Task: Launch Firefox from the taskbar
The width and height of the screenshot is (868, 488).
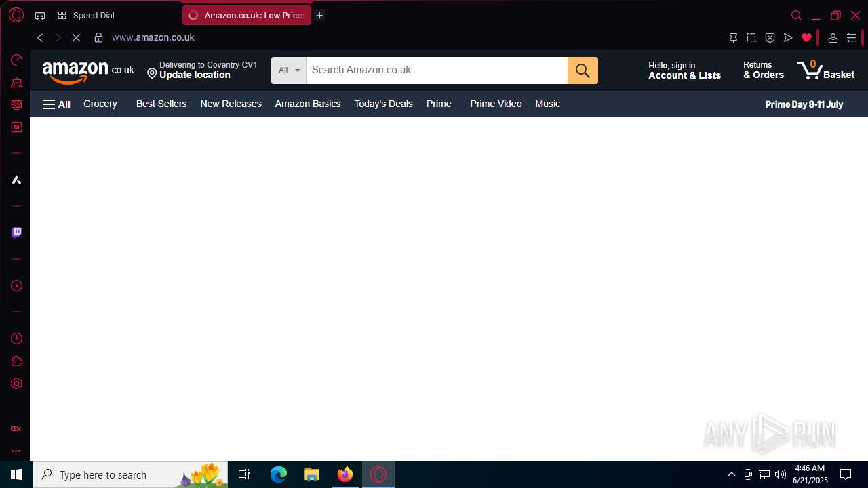Action: [345, 474]
